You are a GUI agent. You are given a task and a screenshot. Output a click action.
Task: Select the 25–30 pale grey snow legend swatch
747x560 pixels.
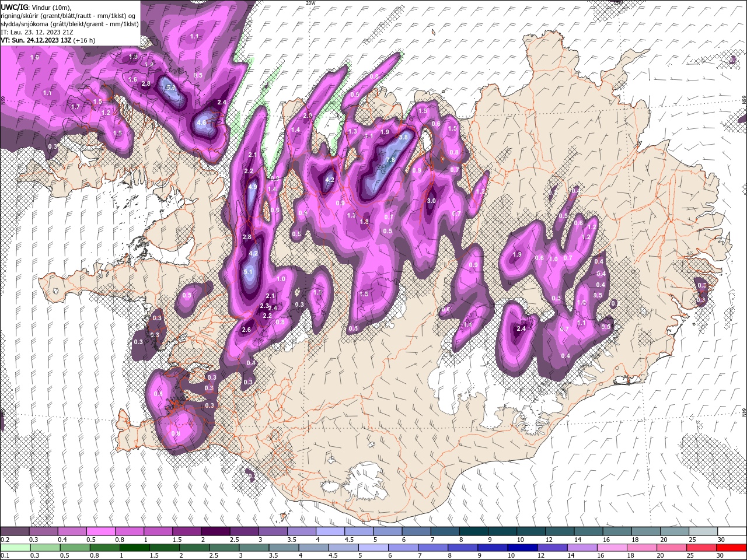point(703,531)
